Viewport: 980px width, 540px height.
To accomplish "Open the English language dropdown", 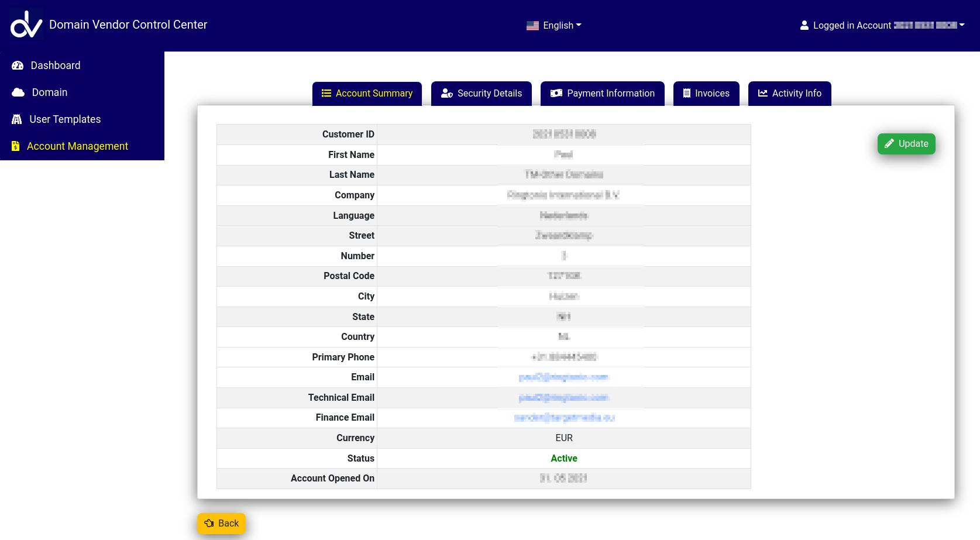I will click(x=558, y=25).
